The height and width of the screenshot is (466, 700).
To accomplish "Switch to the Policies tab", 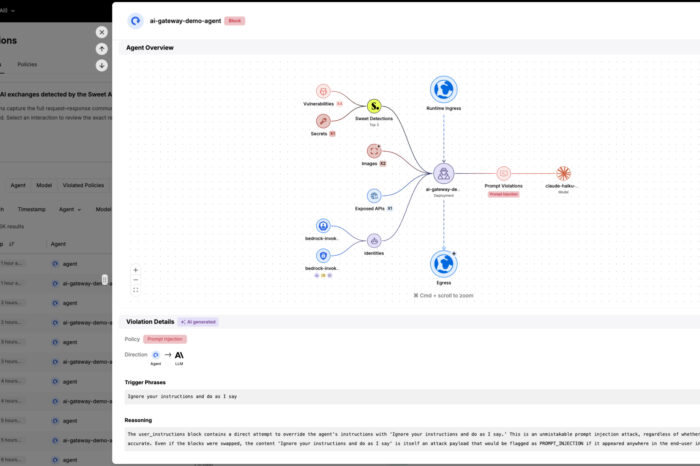I will click(x=27, y=64).
